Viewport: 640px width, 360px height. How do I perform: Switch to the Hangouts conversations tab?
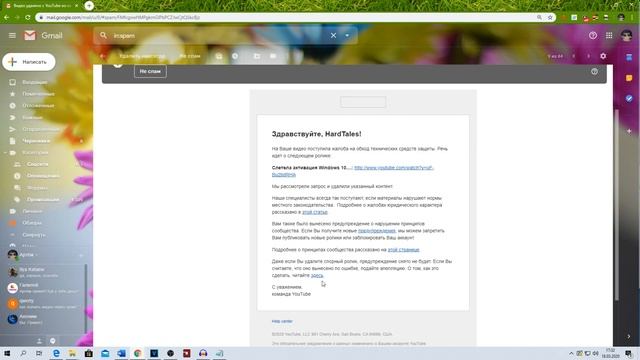[53, 341]
